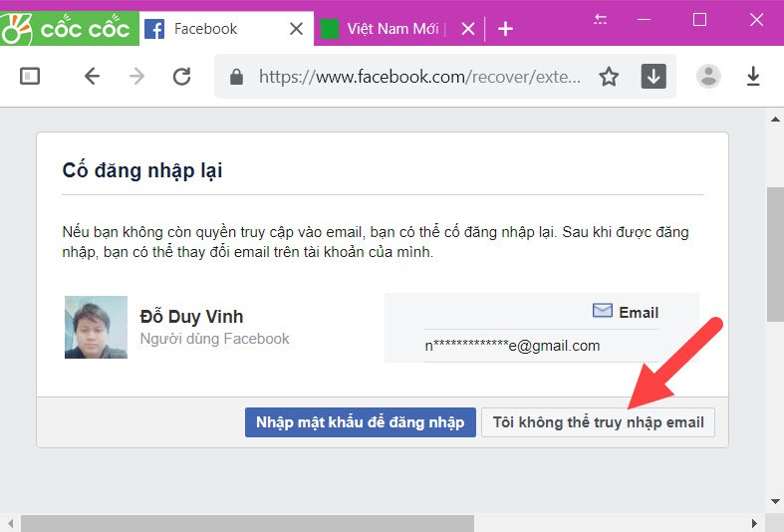The width and height of the screenshot is (784, 532).
Task: Switch to the Việt Nam Mới tab
Action: click(x=392, y=29)
